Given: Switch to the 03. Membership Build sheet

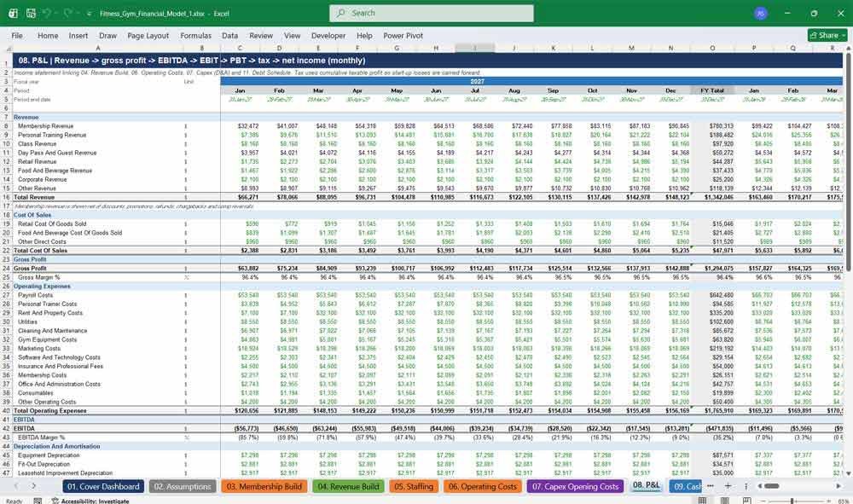Looking at the screenshot, I should click(x=264, y=487).
